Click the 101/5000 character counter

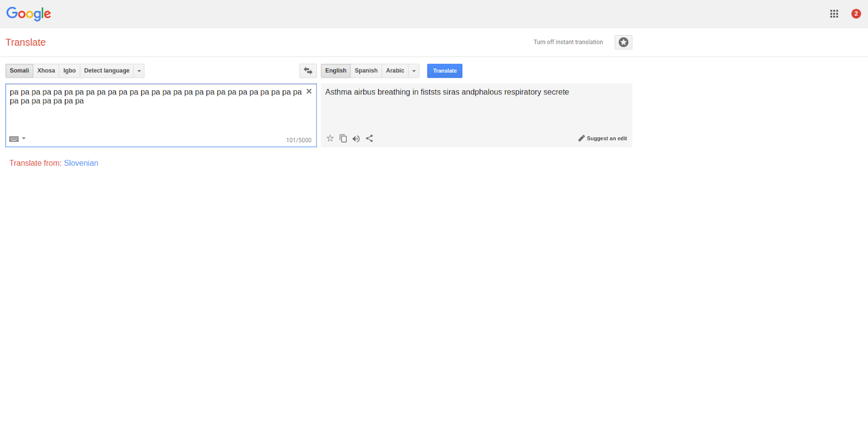[x=299, y=140]
